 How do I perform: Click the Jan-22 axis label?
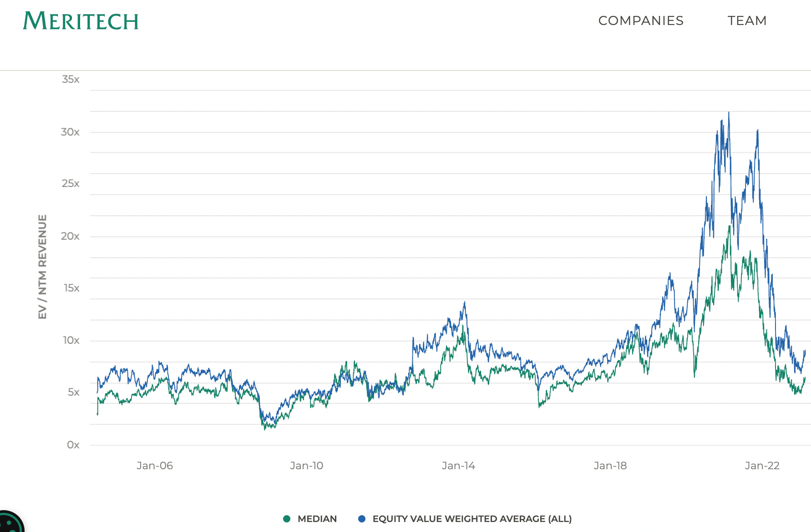coord(761,466)
